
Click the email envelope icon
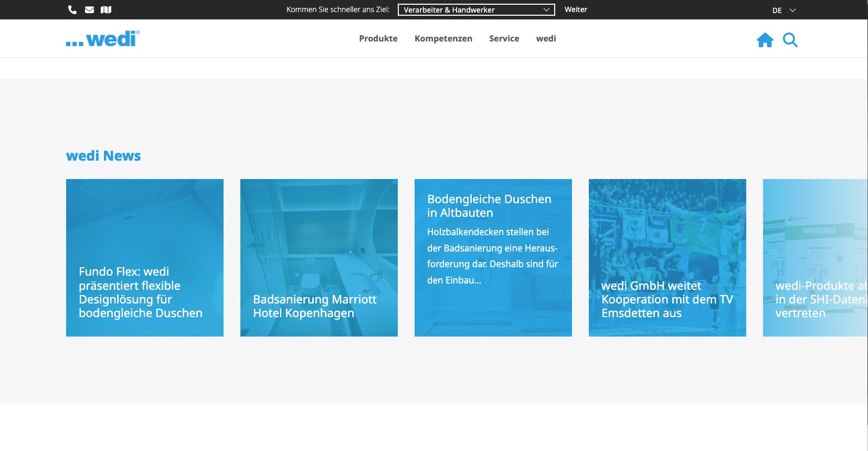(89, 9)
